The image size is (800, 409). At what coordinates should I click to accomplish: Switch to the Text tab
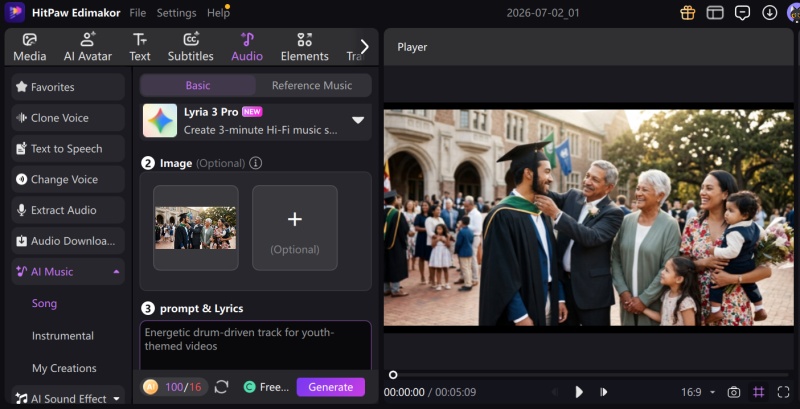coord(140,47)
